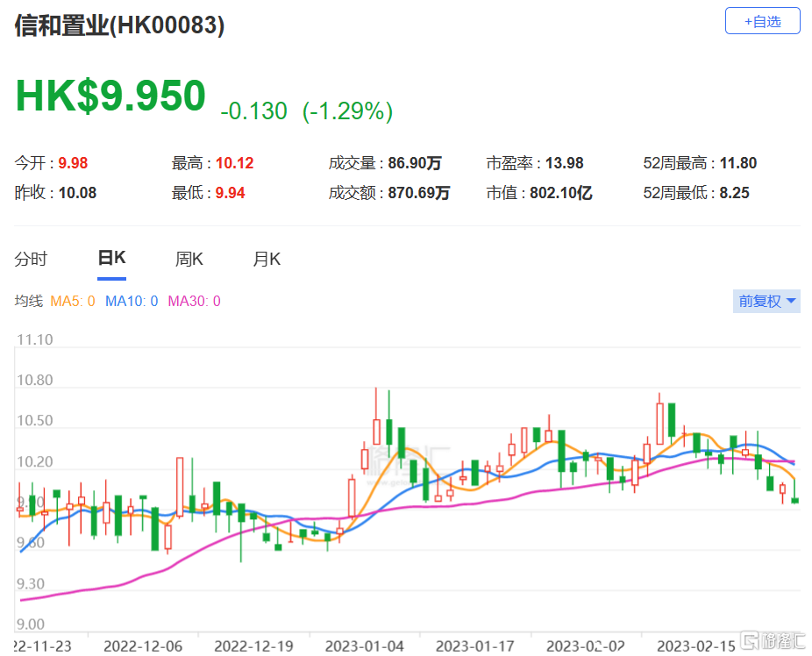Image resolution: width=812 pixels, height=656 pixels.
Task: Expand the 前复权 adjustment dropdown
Action: 766,301
